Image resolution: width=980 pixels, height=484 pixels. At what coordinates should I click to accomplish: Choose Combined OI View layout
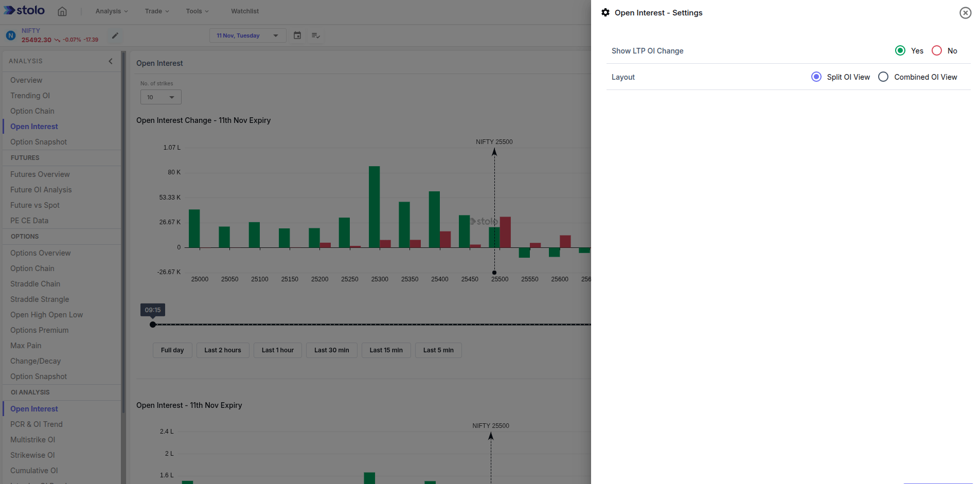point(883,77)
